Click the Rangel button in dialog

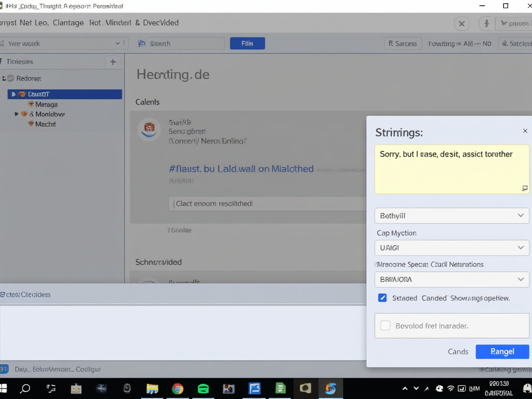coord(502,352)
